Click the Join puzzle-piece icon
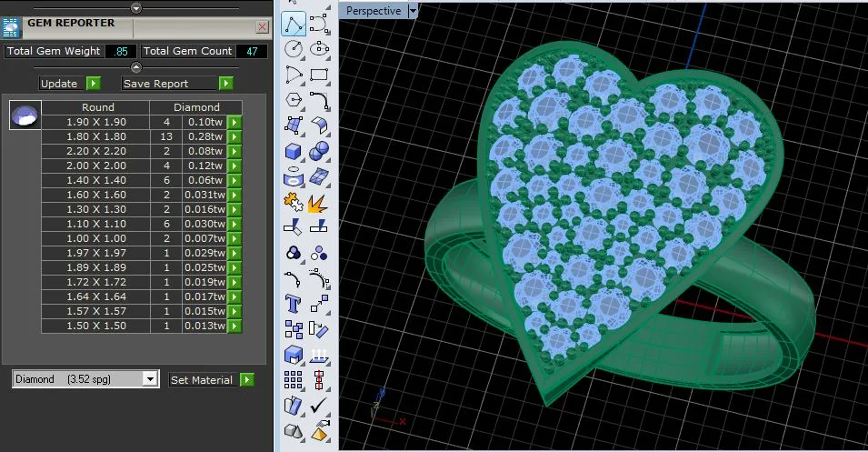868x452 pixels. tap(294, 202)
